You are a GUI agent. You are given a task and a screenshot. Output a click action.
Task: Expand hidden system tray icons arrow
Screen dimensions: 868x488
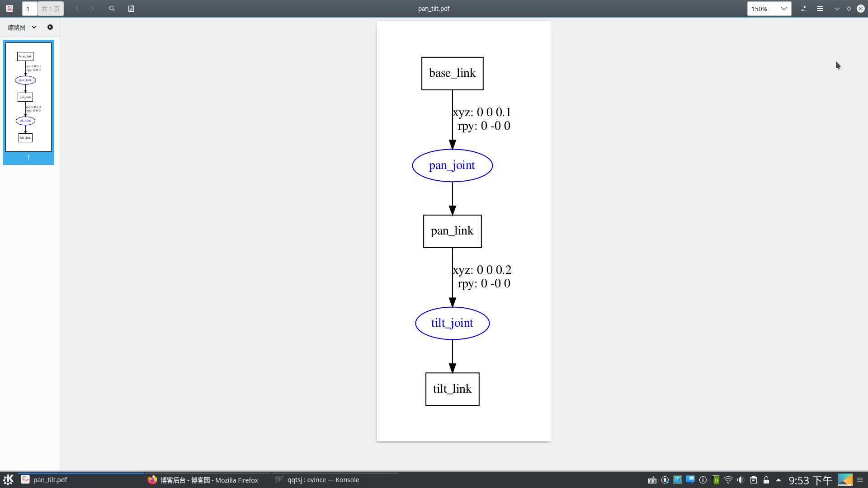778,480
